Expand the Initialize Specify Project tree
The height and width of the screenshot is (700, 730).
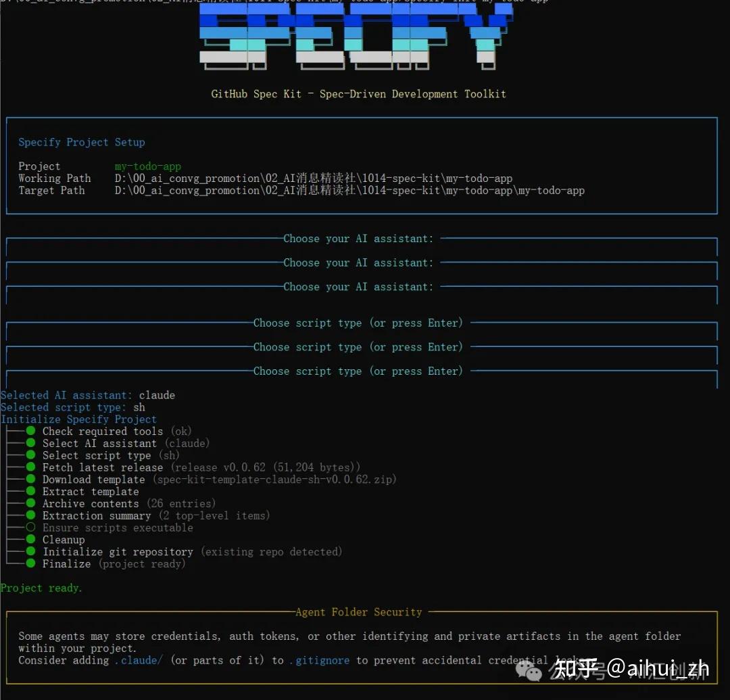tap(79, 419)
